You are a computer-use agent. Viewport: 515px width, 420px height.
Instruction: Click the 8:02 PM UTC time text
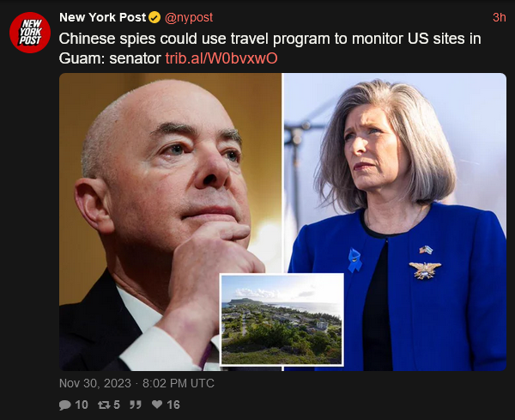(179, 383)
